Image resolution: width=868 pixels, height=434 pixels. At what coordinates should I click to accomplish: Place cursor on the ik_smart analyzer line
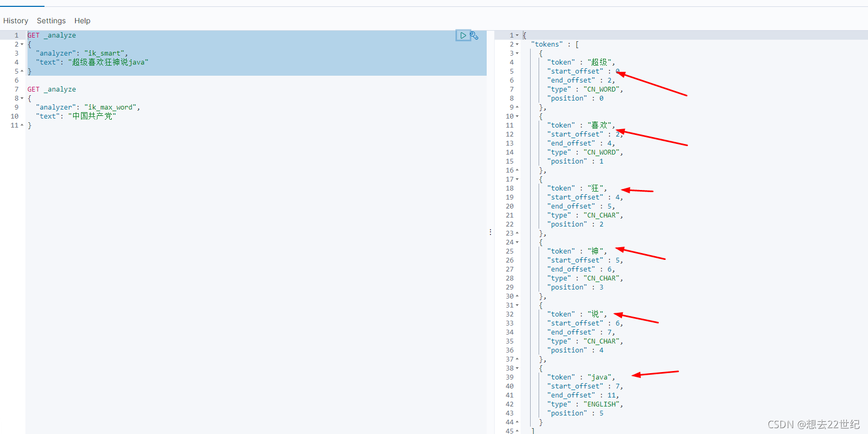coord(82,53)
